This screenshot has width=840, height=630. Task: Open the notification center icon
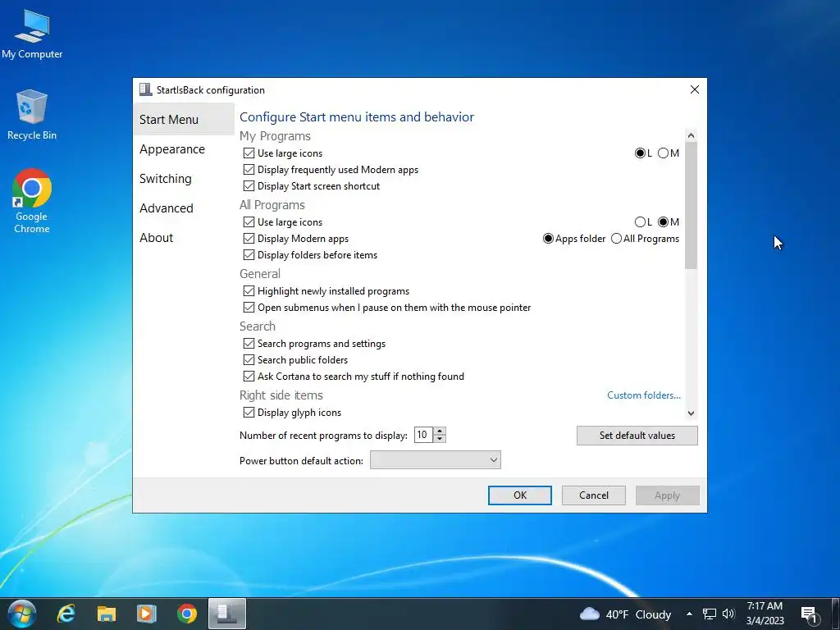click(x=810, y=614)
